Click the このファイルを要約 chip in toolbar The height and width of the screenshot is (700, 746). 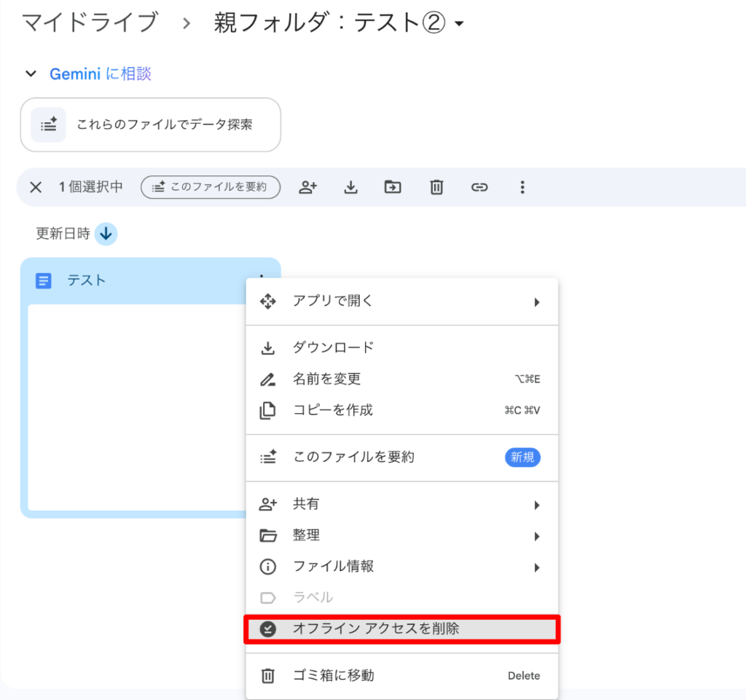[210, 187]
